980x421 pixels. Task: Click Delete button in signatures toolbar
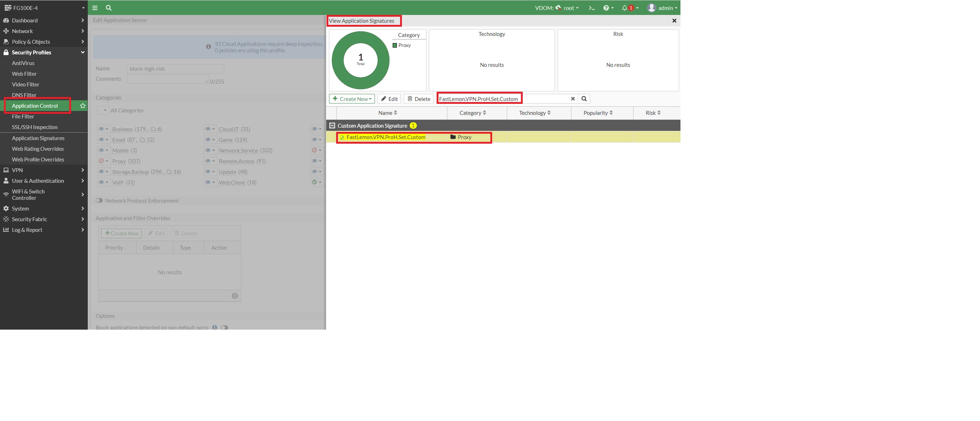click(419, 98)
